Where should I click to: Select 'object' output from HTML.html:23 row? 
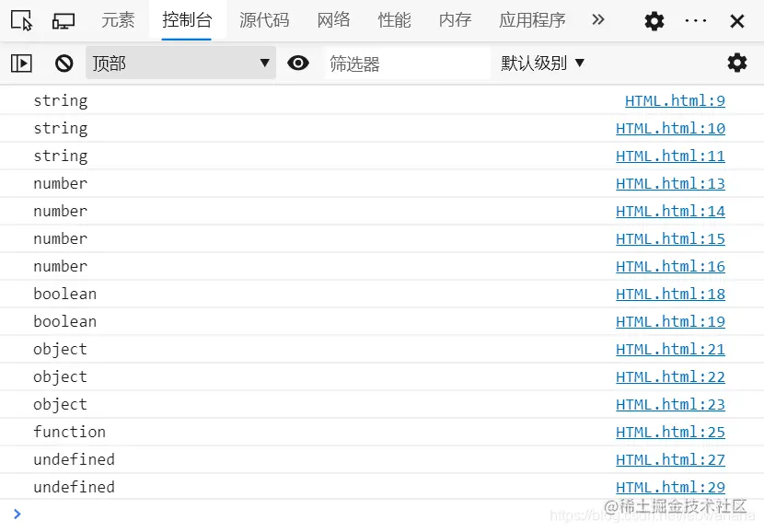click(x=61, y=405)
